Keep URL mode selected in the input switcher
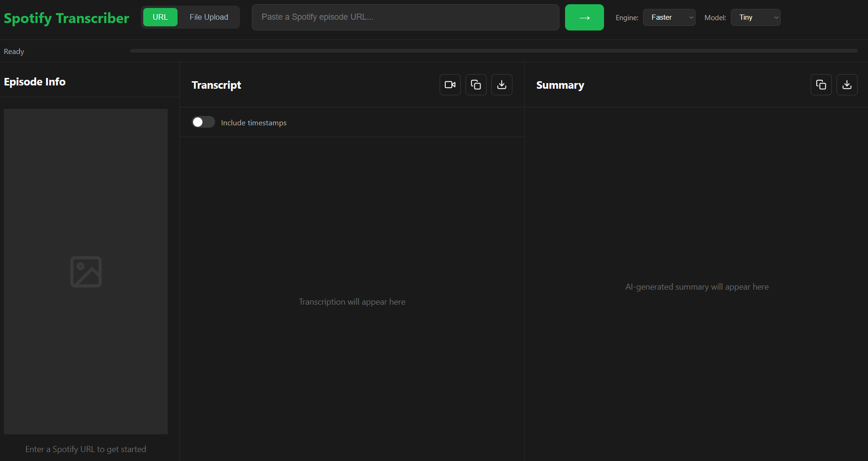The width and height of the screenshot is (868, 461). pos(160,17)
